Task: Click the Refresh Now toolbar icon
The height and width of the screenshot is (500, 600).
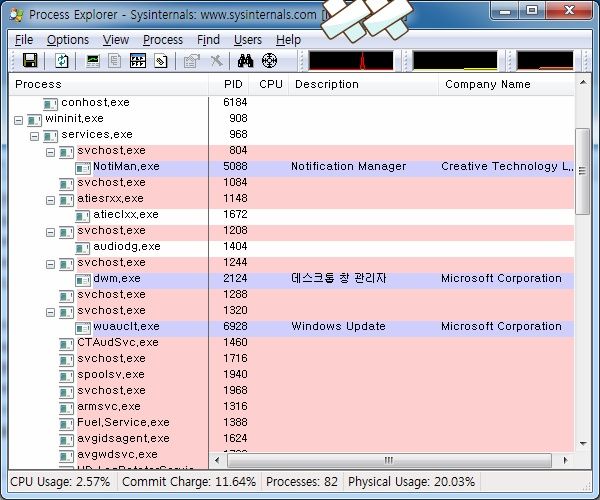Action: pos(62,60)
